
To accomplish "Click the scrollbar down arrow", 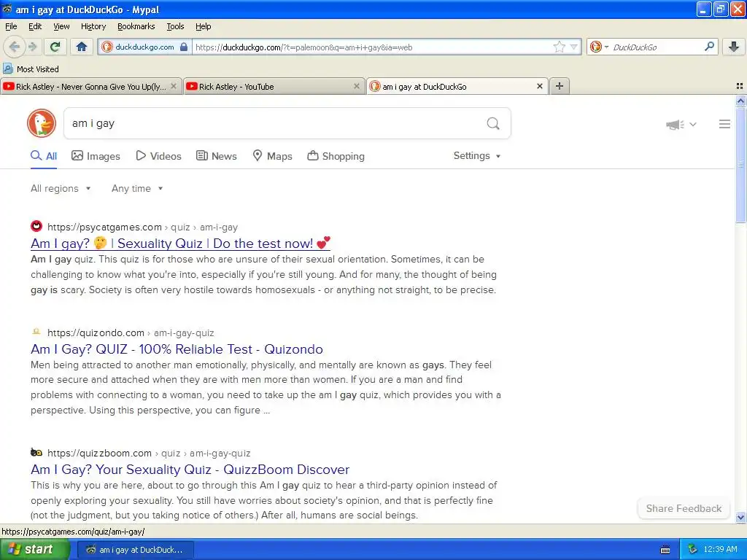I will tap(740, 517).
